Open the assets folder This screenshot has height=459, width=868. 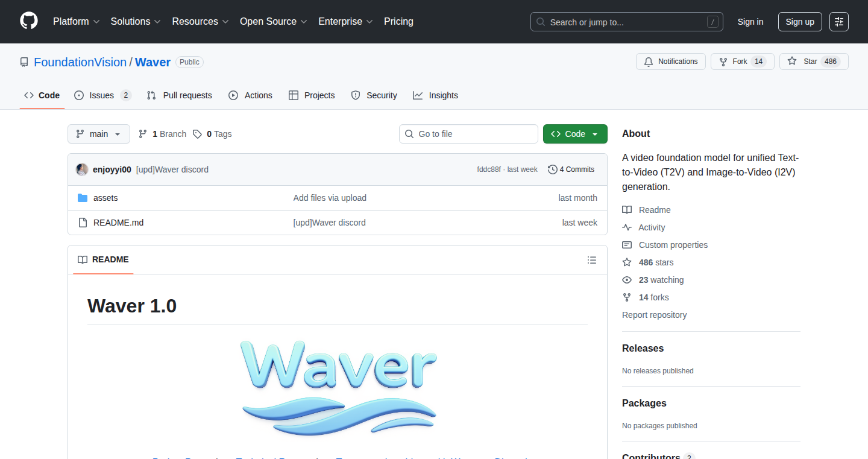[105, 198]
